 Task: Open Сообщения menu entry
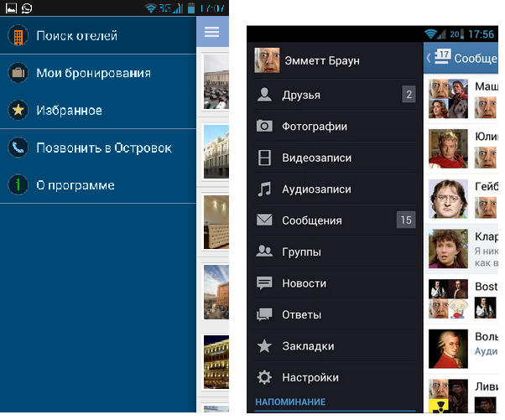[335, 220]
